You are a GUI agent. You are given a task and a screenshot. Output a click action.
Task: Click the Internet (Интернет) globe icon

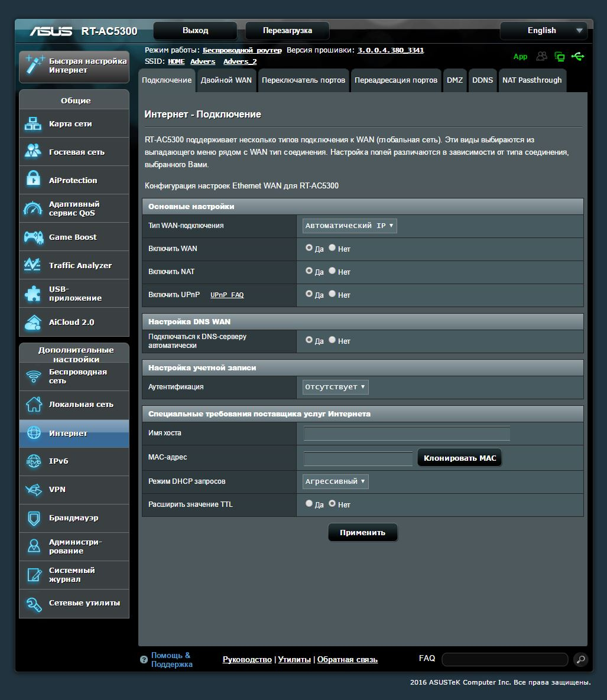(x=34, y=432)
